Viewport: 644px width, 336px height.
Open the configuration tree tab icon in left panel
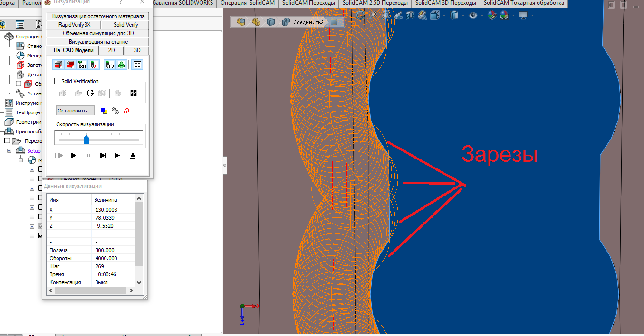point(38,25)
